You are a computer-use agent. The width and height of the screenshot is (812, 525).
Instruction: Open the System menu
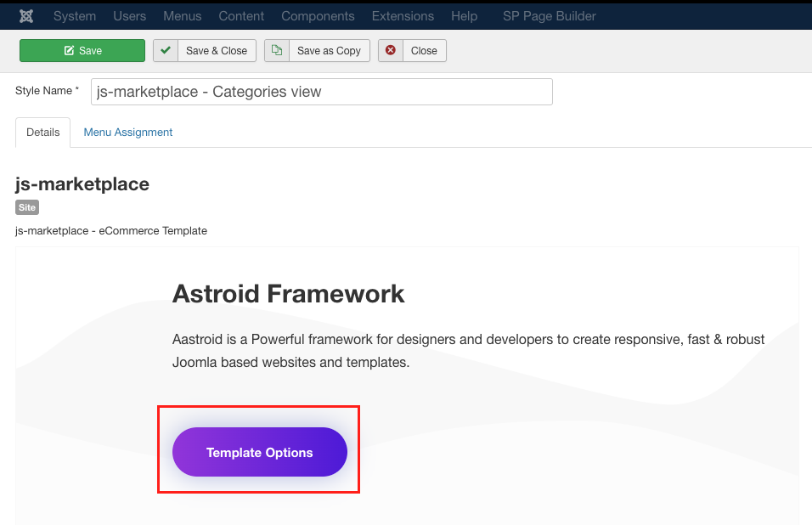point(75,16)
